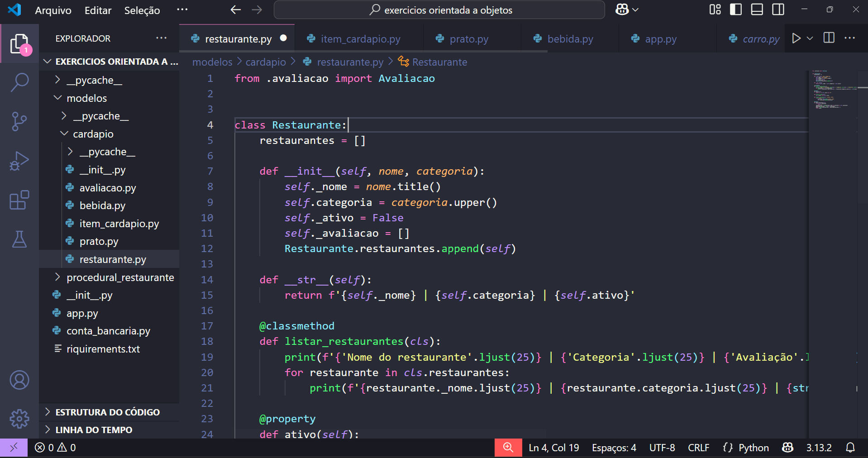
Task: Expand __pycache__ folder inside cardapio
Action: click(109, 152)
